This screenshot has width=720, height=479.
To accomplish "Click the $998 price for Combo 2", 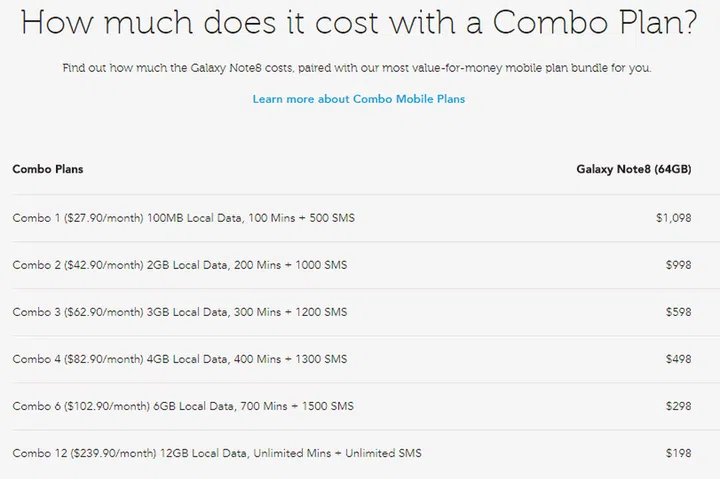I will tap(678, 265).
